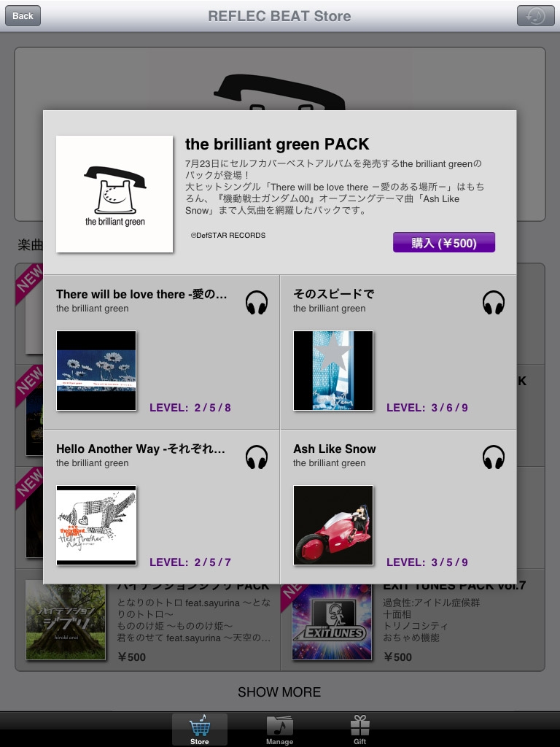The height and width of the screenshot is (747, 560).
Task: Preview There will be love there with headphones icon
Action: (257, 303)
